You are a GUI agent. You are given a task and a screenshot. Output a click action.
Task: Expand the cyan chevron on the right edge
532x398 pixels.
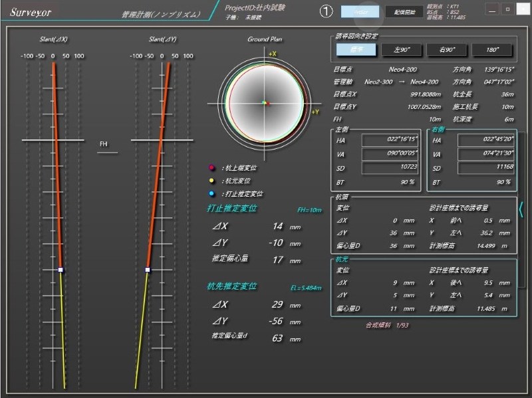521,211
